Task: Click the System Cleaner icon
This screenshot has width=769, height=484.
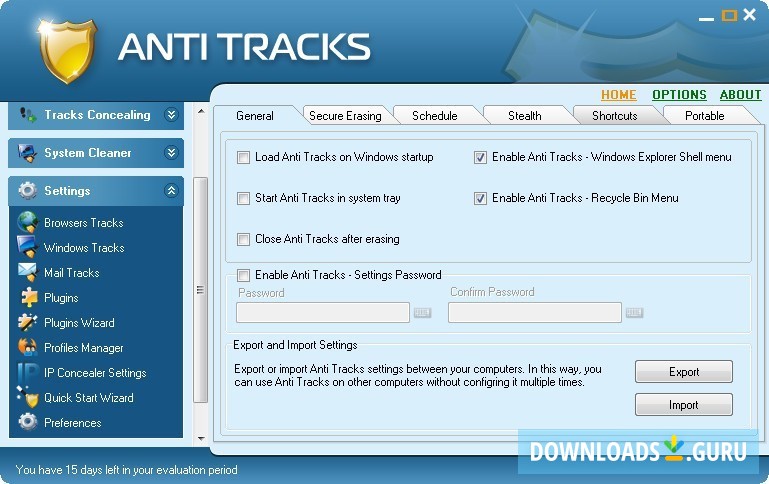Action: 27,153
